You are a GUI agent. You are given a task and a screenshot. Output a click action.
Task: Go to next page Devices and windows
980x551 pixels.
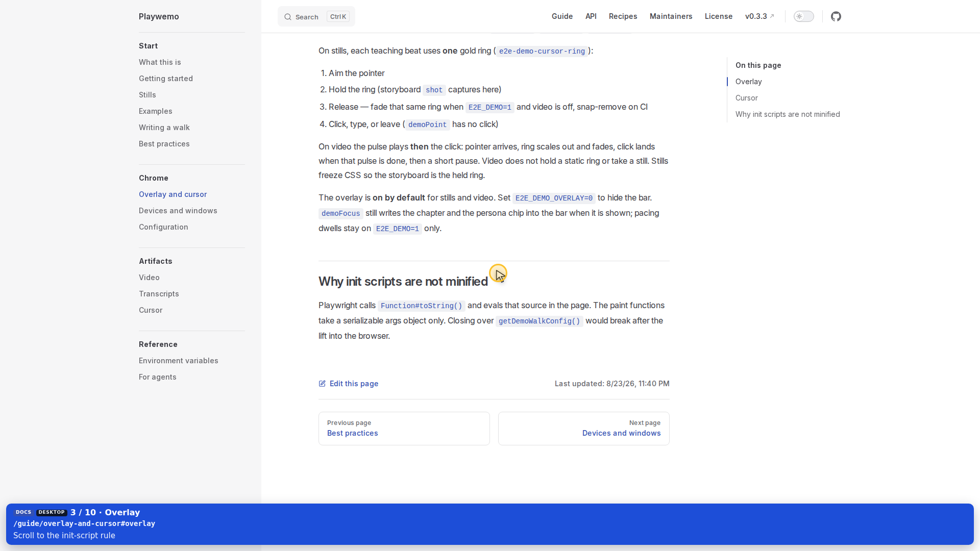[584, 429]
